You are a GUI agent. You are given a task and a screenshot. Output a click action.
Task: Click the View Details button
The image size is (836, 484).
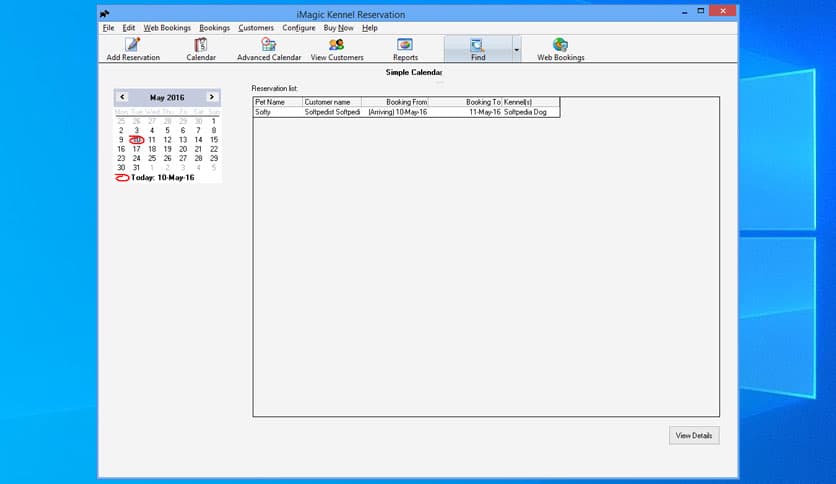tap(694, 435)
